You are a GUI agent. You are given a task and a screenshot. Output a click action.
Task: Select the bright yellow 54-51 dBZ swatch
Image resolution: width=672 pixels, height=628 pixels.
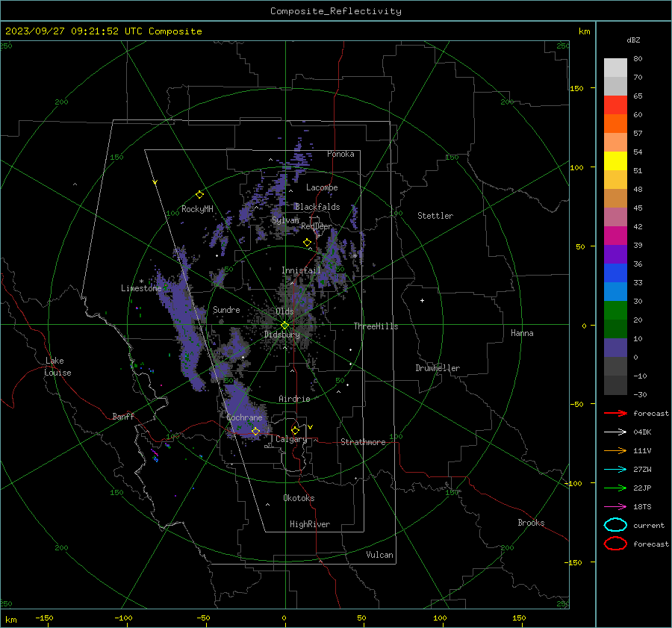click(x=615, y=161)
